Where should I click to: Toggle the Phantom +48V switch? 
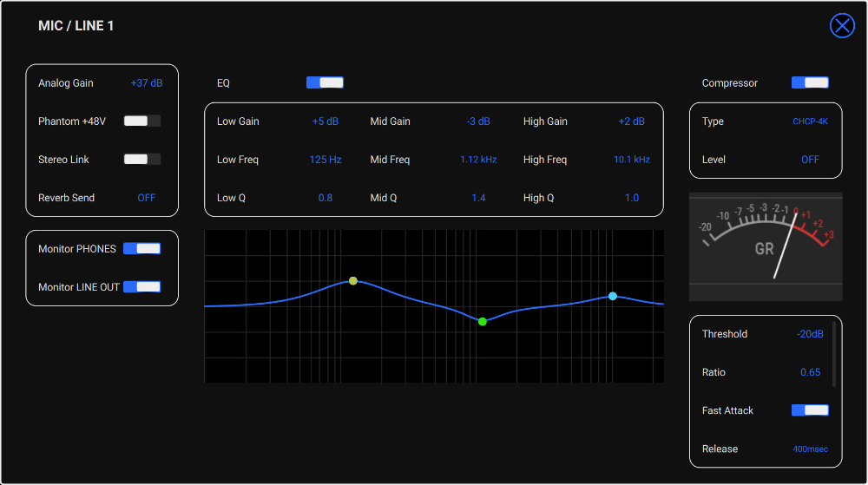pos(141,121)
